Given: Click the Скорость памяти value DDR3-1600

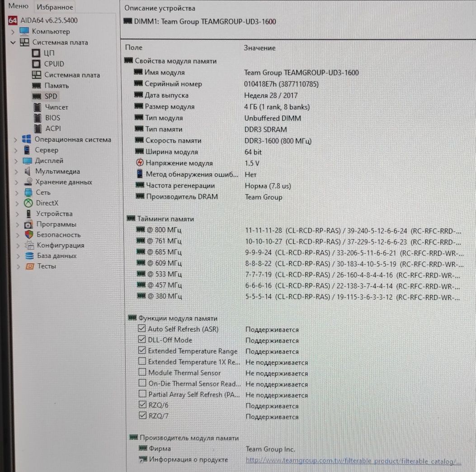Looking at the screenshot, I should click(278, 141).
